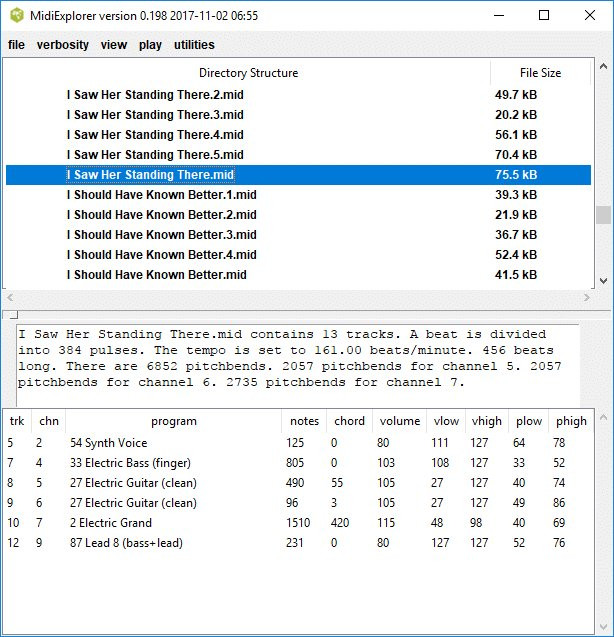This screenshot has height=637, width=614.
Task: Click the notes column header
Action: click(304, 421)
